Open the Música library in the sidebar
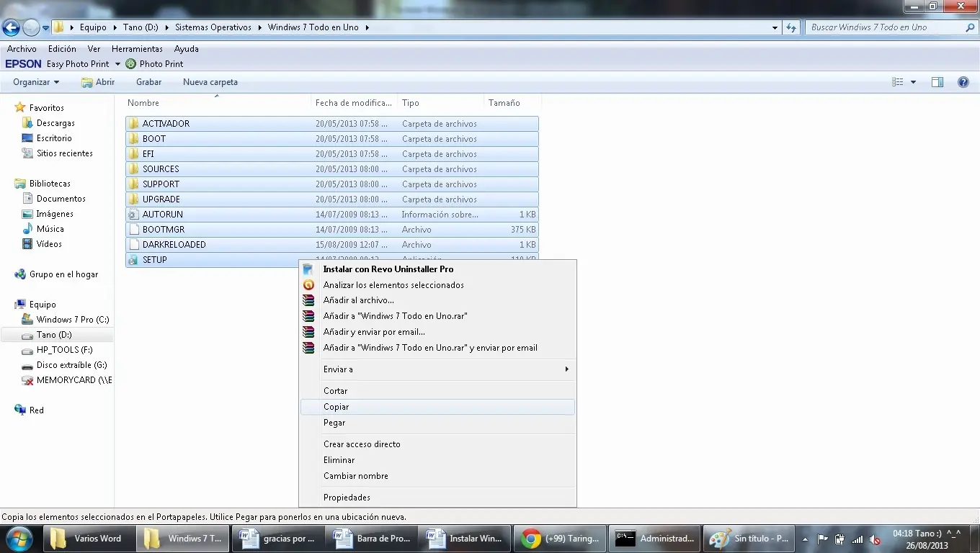The width and height of the screenshot is (980, 553). pyautogui.click(x=50, y=229)
